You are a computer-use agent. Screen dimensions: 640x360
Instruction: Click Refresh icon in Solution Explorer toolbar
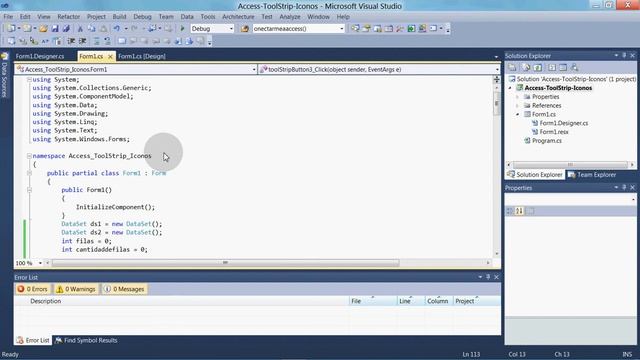coord(538,67)
